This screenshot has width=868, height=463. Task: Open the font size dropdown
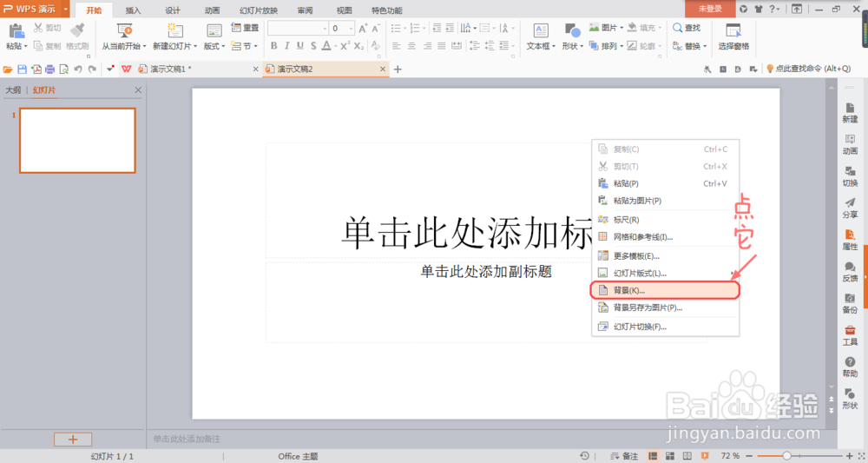[351, 29]
